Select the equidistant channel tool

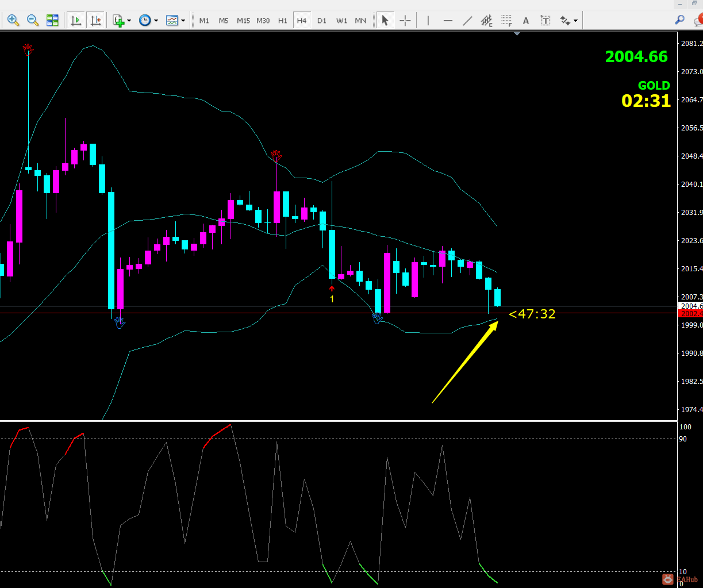[x=487, y=21]
